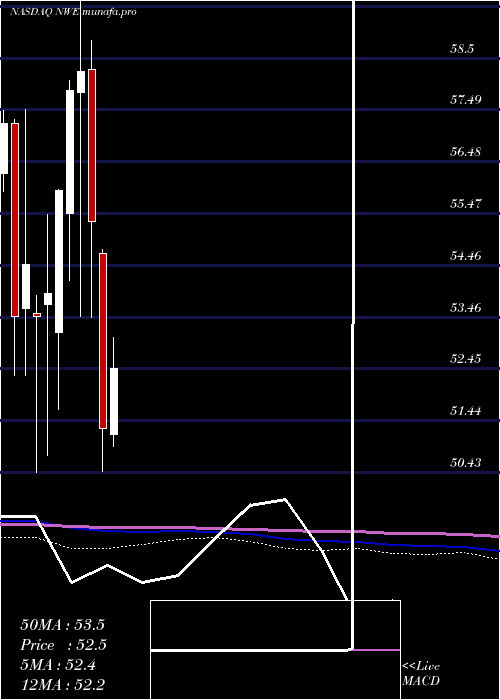Click the 5MA : 52.4 readout
500x700 pixels.
click(59, 665)
